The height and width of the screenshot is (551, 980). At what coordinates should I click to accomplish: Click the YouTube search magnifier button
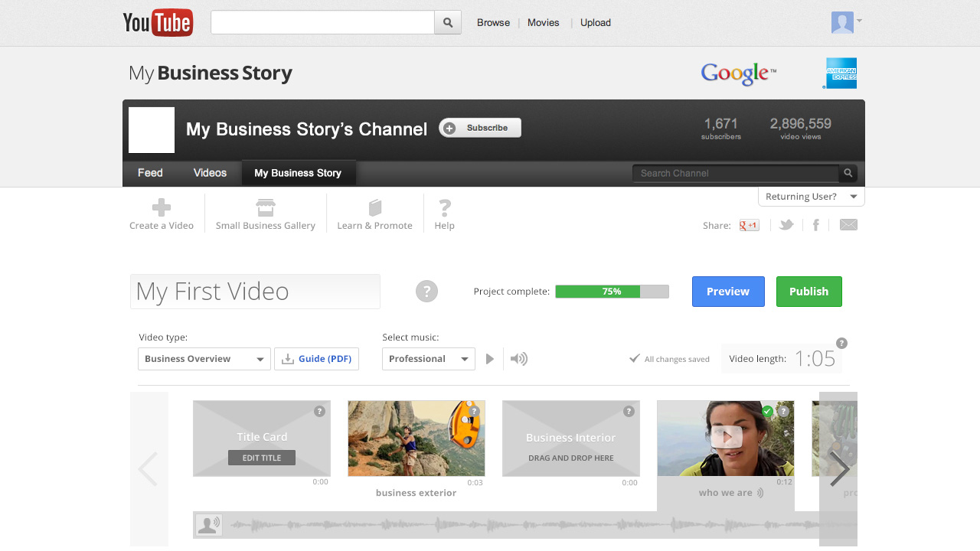pyautogui.click(x=448, y=23)
